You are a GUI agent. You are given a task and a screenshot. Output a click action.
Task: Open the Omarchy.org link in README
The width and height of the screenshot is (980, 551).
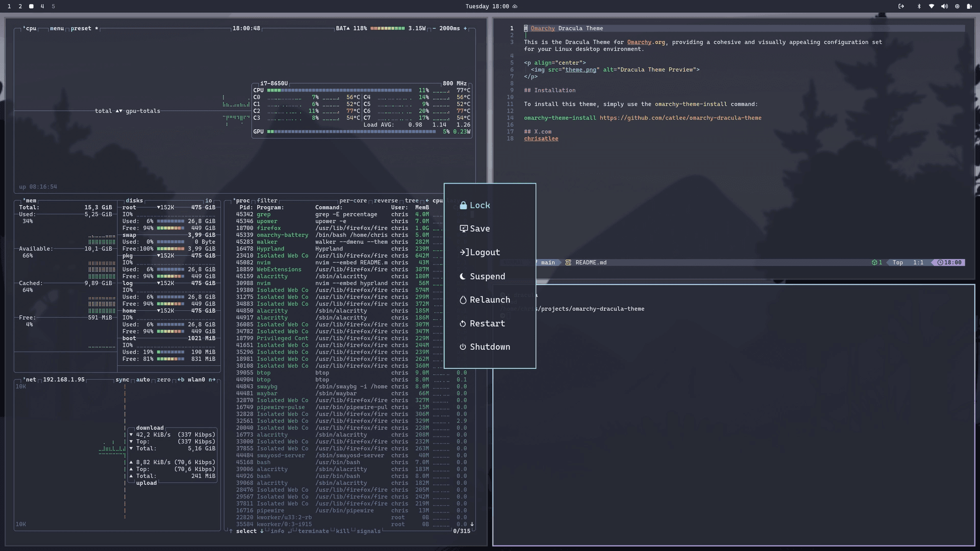pos(640,42)
